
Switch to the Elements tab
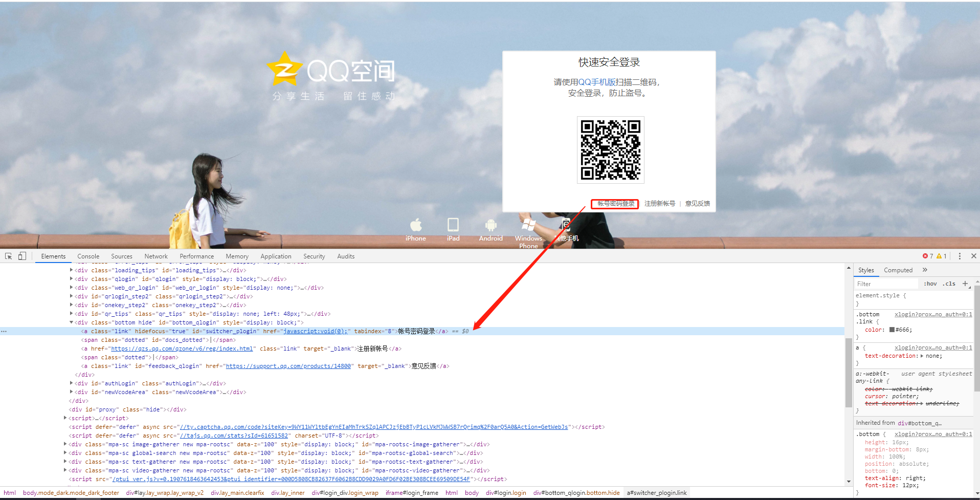pyautogui.click(x=53, y=256)
